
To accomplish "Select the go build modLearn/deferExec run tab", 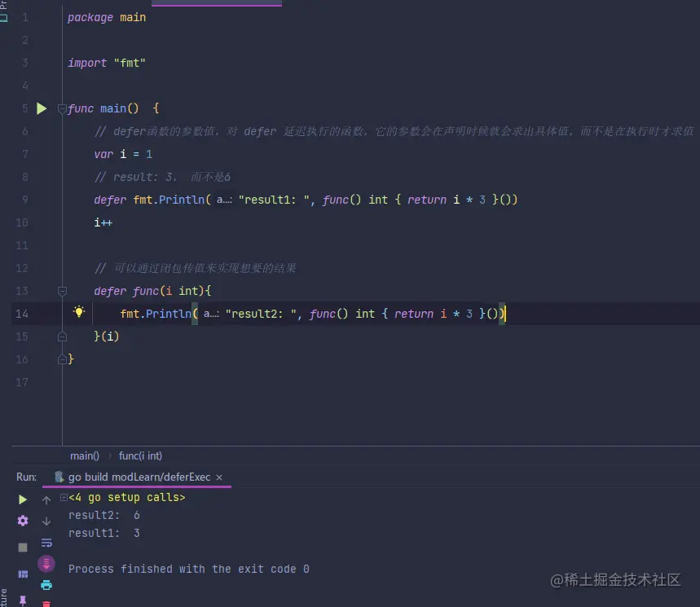I will tap(139, 477).
